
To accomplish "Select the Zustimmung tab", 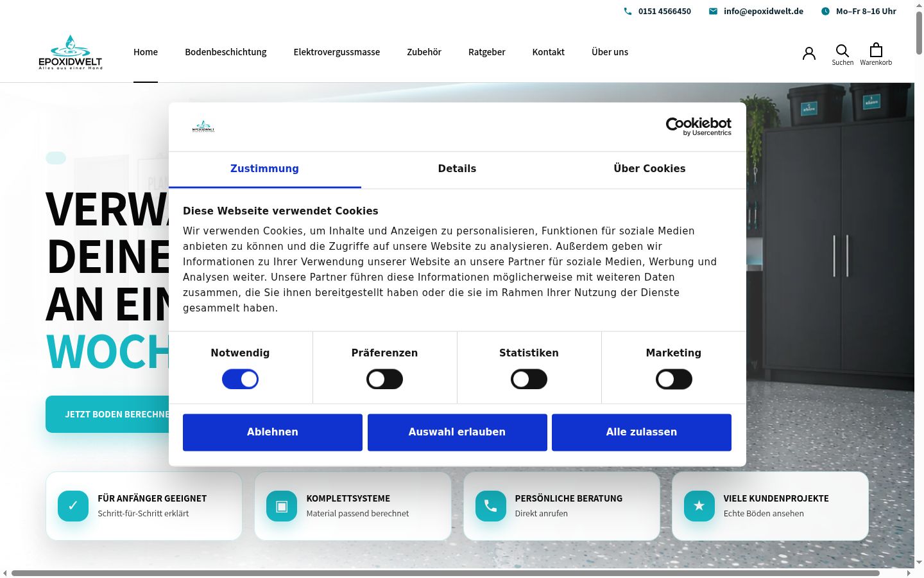I will 265,170.
